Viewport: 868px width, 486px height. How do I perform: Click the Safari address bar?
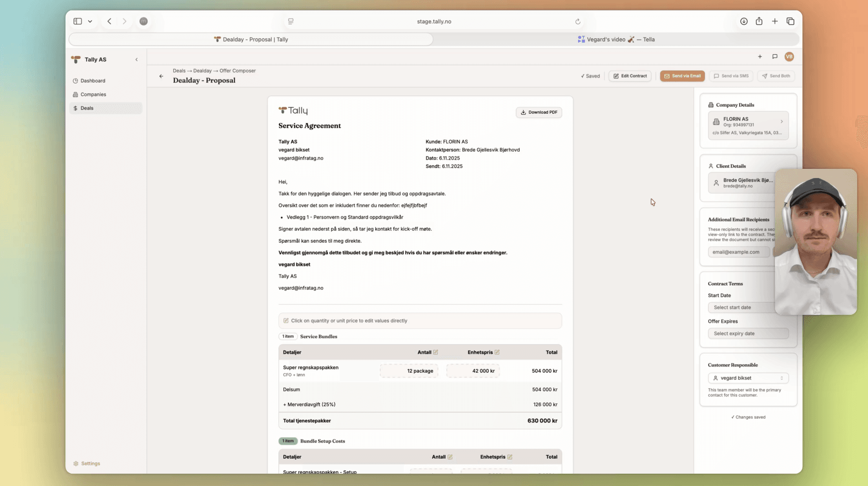coord(434,21)
